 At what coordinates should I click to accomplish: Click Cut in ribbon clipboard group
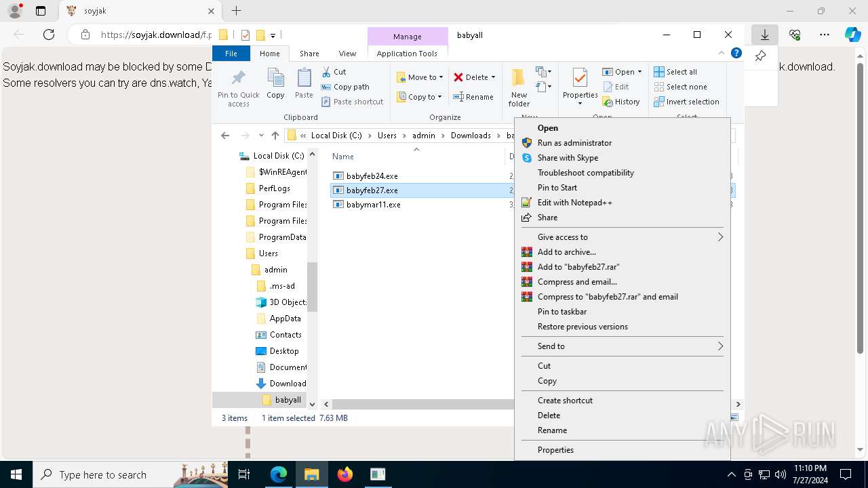click(x=334, y=72)
